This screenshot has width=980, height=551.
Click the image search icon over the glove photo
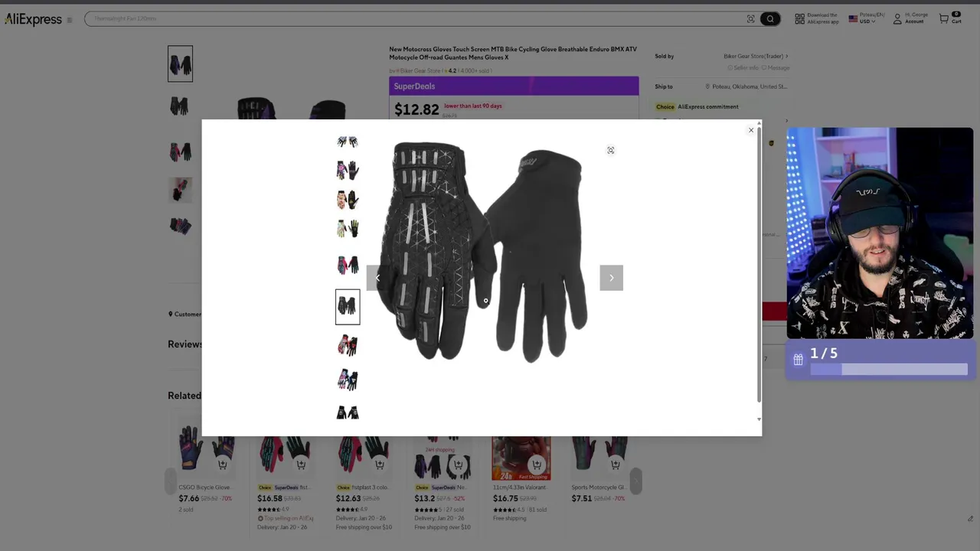[610, 151]
